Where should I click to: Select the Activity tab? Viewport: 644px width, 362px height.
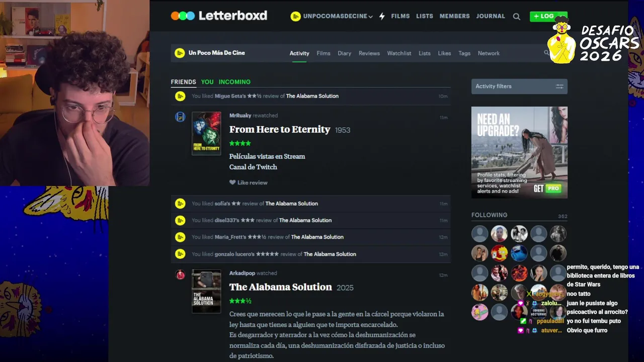coord(299,53)
